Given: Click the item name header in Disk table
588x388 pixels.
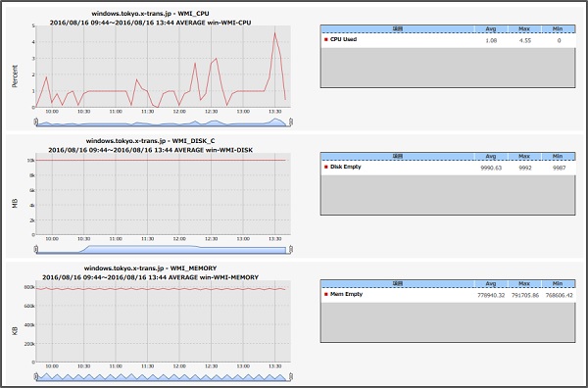Looking at the screenshot, I should 398,156.
